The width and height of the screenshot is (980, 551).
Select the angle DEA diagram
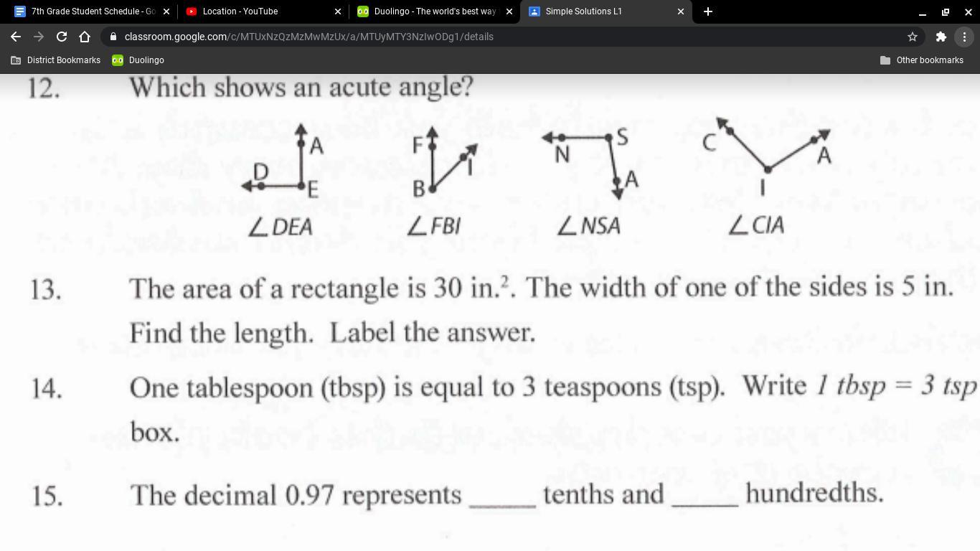283,161
